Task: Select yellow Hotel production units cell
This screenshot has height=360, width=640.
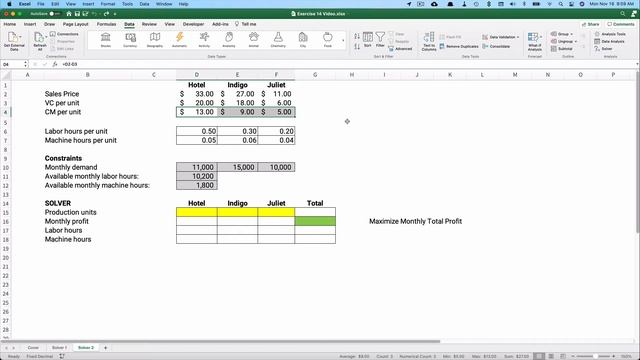Action: [x=197, y=212]
